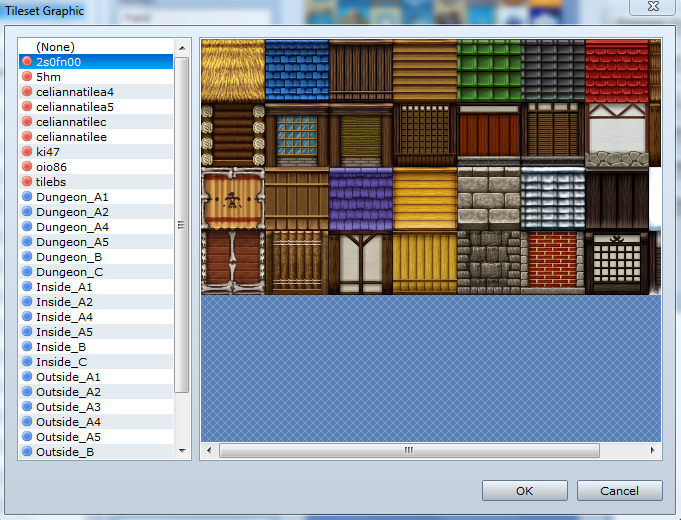Choose celiannatilea4 from the list
This screenshot has width=681, height=520.
(x=96, y=92)
